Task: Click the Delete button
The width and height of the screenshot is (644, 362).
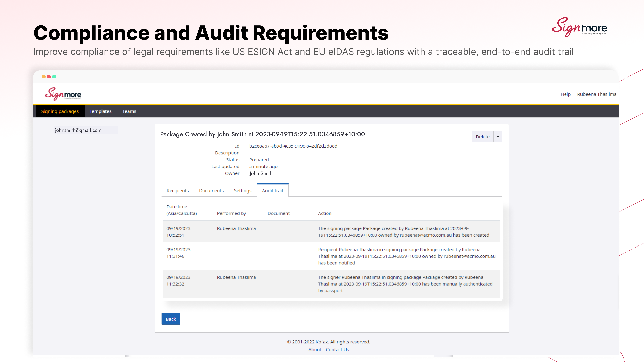Action: click(483, 137)
